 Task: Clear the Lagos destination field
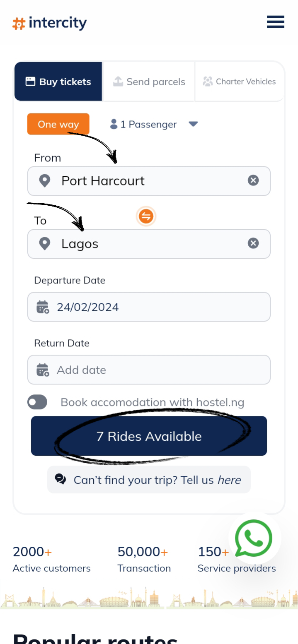pos(253,243)
